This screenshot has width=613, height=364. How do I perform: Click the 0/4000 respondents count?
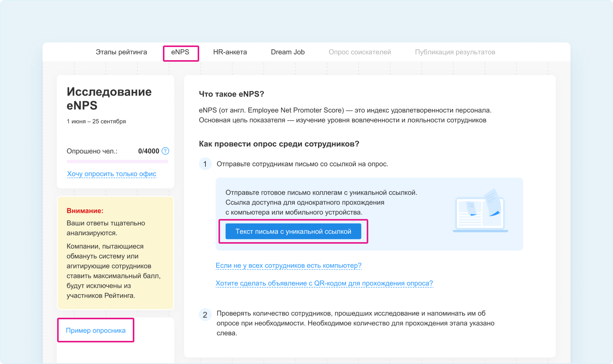coord(149,151)
